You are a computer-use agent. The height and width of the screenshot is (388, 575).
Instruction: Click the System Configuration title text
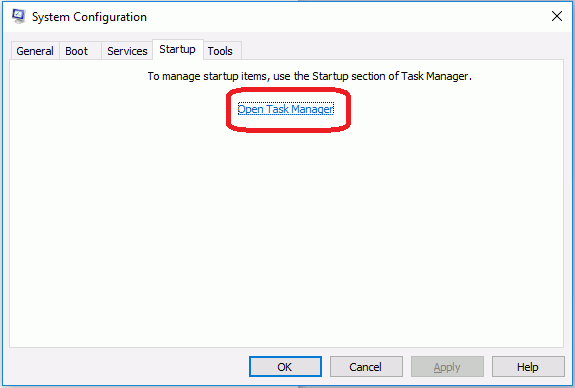89,17
